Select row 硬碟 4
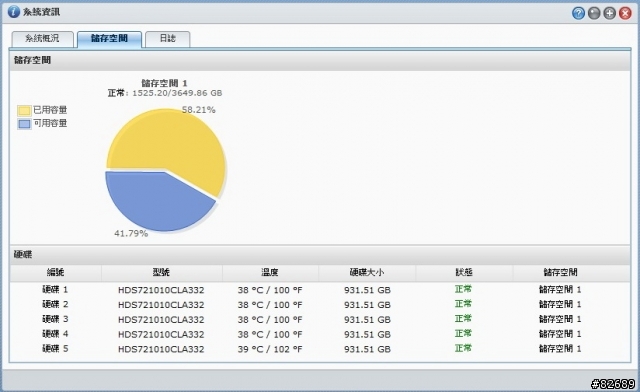This screenshot has height=392, width=640. 320,334
